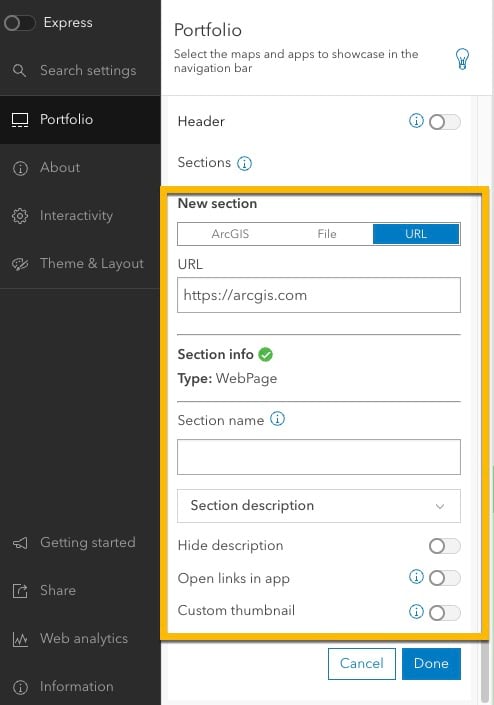
Task: Click the Section name input field
Action: coord(319,457)
